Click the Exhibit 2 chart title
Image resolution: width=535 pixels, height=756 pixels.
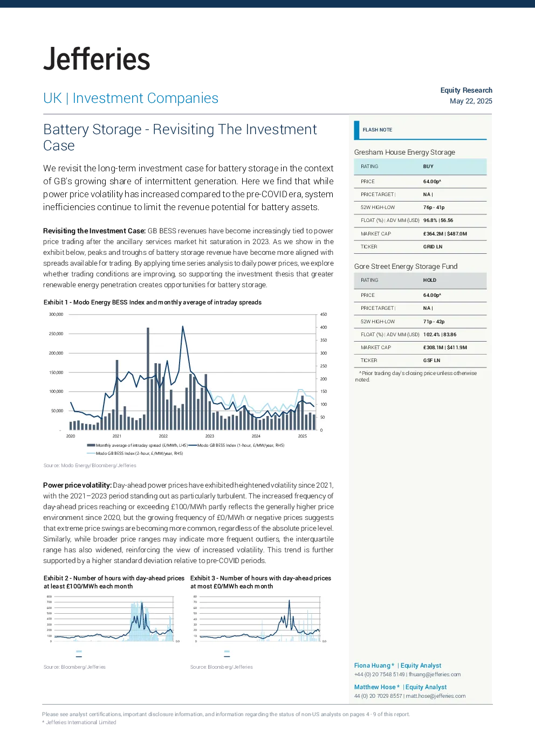pos(114,582)
